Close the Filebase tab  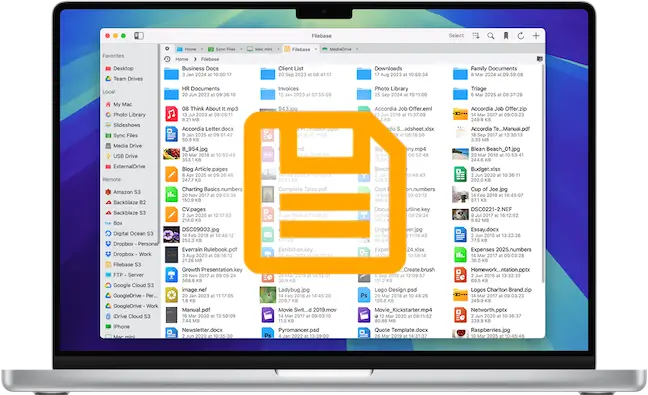pyautogui.click(x=316, y=49)
